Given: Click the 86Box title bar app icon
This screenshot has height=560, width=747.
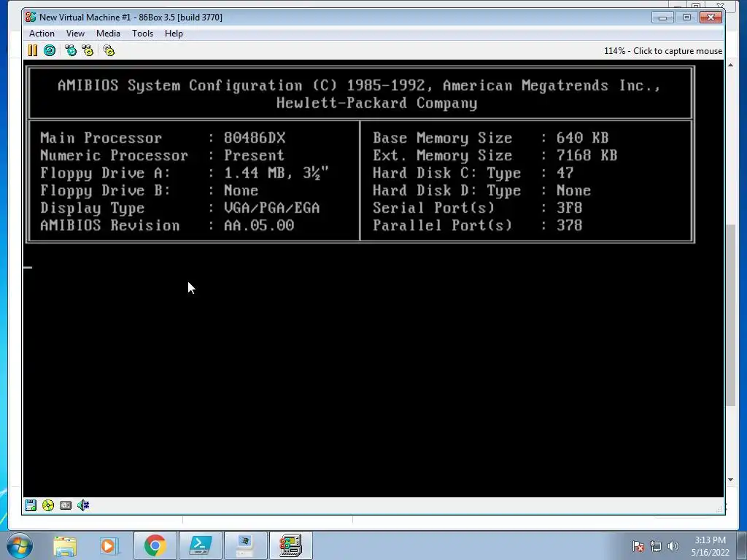Looking at the screenshot, I should pyautogui.click(x=31, y=17).
